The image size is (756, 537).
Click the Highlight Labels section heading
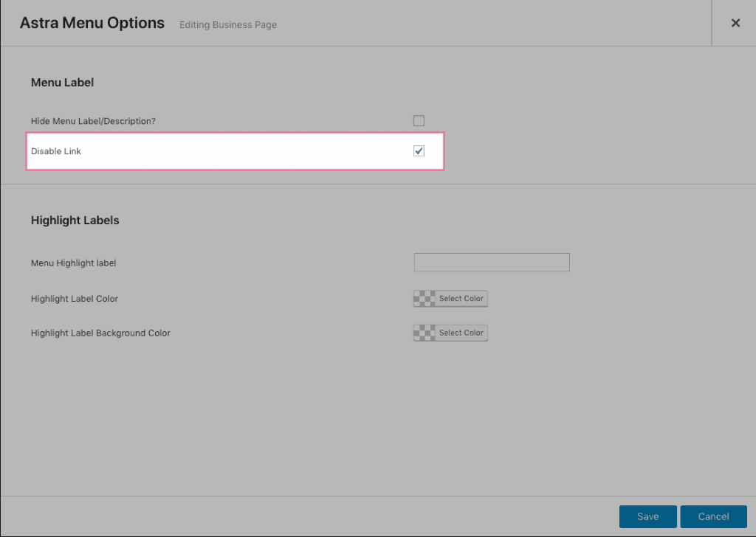click(x=75, y=220)
